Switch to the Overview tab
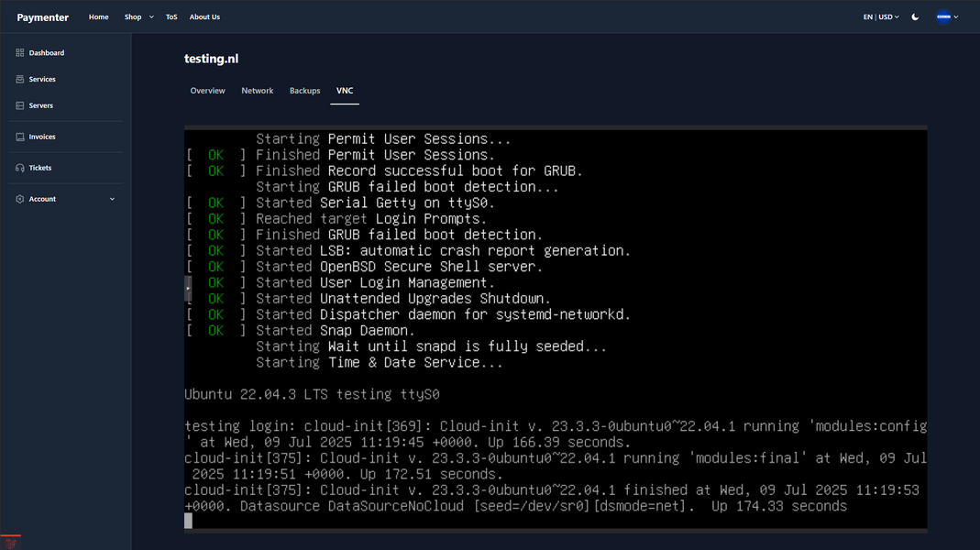This screenshot has height=550, width=980. coord(207,91)
